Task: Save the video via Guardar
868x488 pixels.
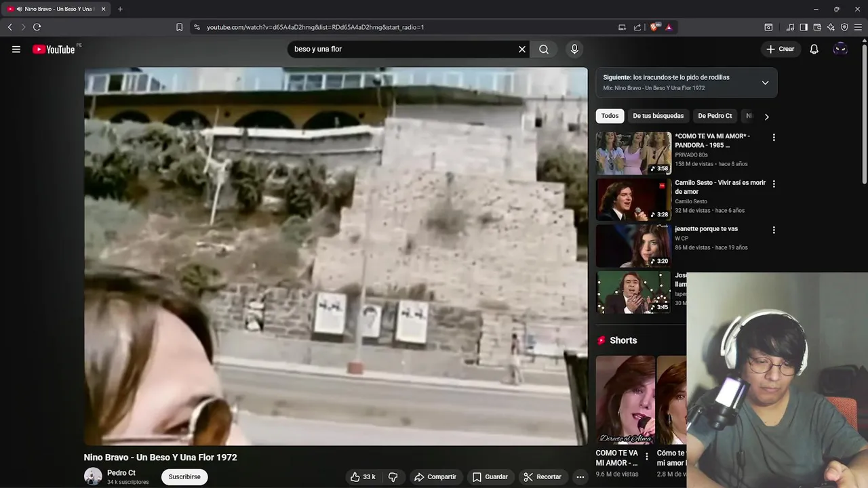Action: (x=490, y=476)
